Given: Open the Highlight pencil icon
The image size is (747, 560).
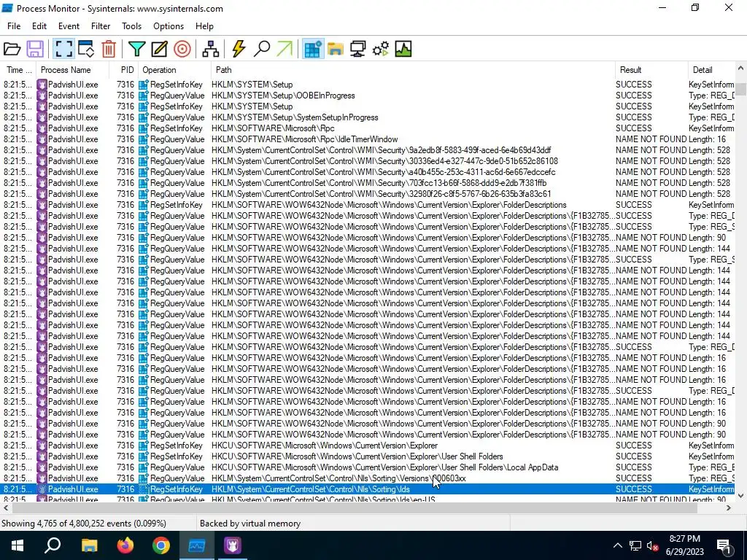Looking at the screenshot, I should tap(159, 49).
